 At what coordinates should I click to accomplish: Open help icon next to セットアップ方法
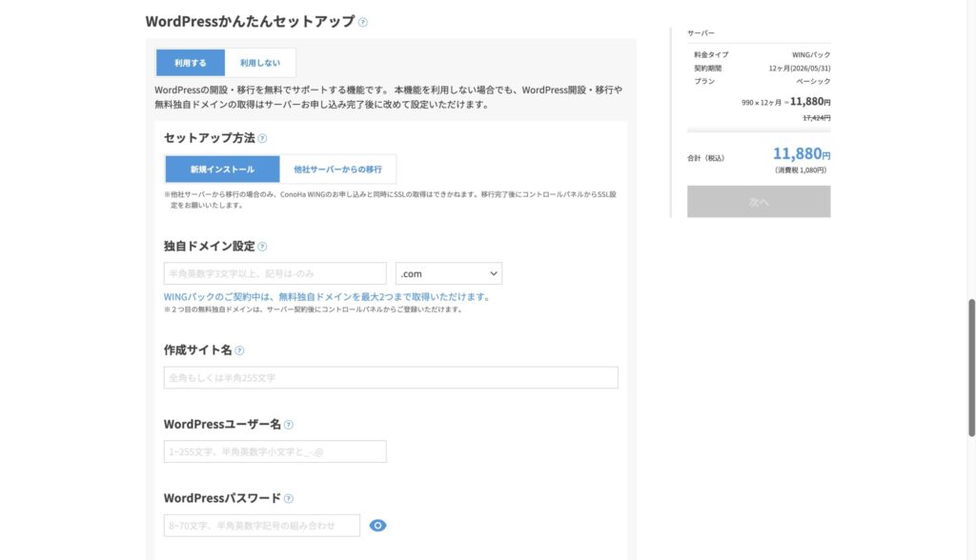(263, 138)
